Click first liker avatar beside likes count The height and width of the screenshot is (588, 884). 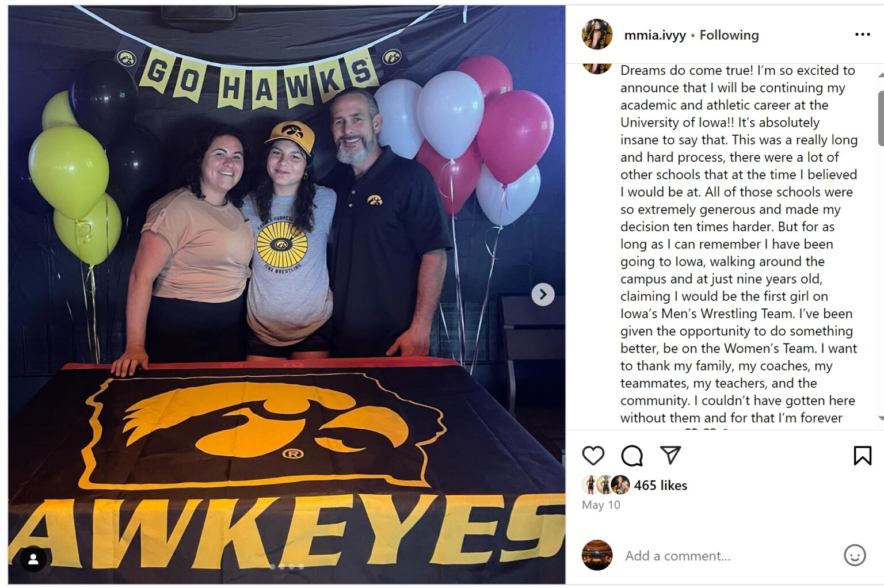coord(590,485)
